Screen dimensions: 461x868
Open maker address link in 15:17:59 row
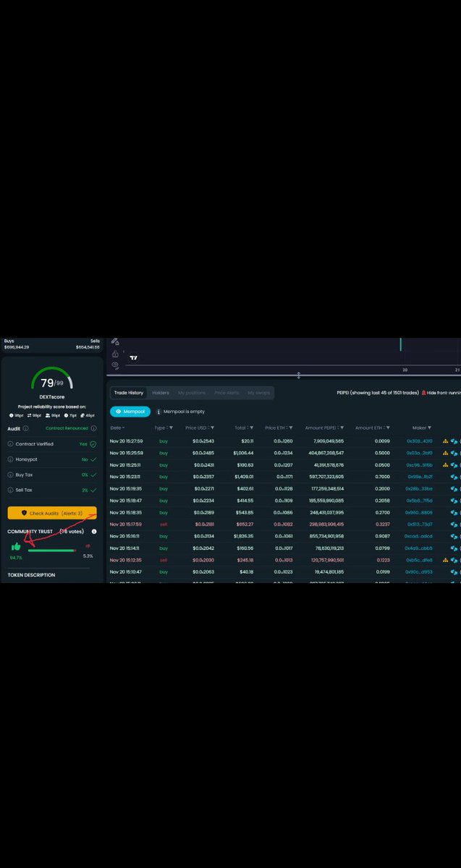419,524
